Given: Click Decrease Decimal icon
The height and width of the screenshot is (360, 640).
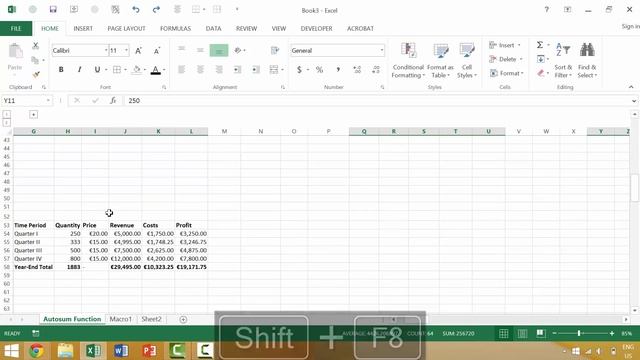Looking at the screenshot, I should point(376,70).
